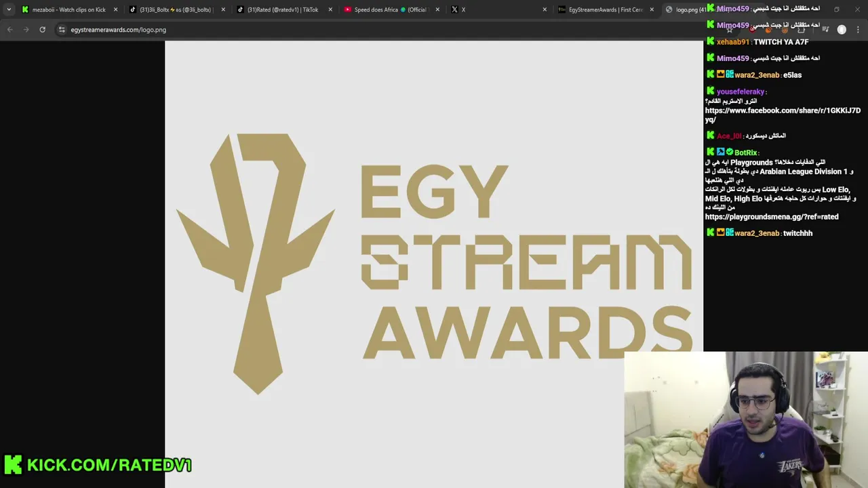Switch to the mezaboii Kick tab

tap(68, 9)
